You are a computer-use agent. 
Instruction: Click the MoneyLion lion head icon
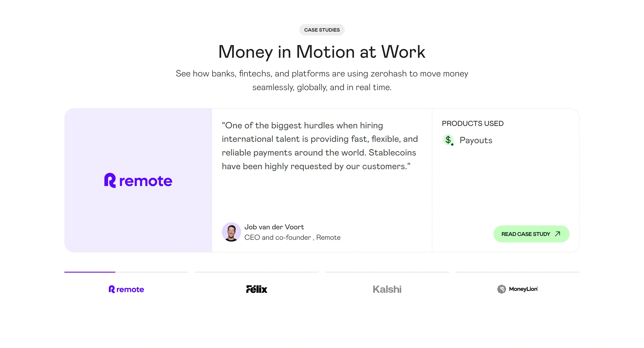(502, 289)
